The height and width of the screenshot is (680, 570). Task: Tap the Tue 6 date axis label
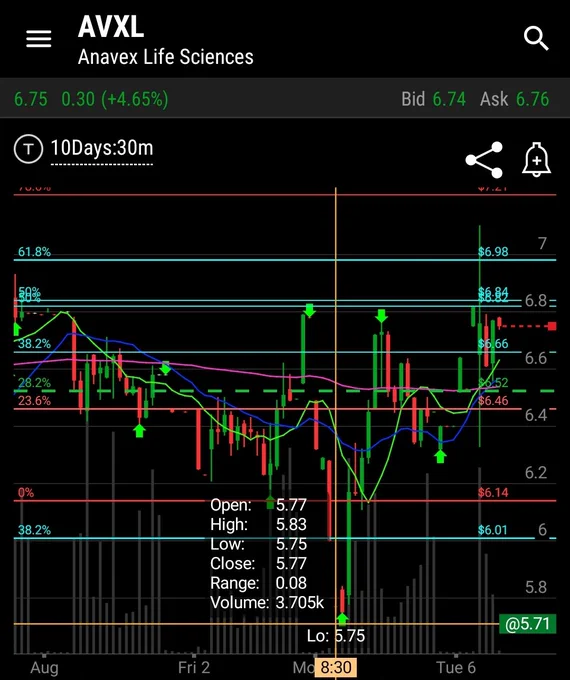coord(456,667)
